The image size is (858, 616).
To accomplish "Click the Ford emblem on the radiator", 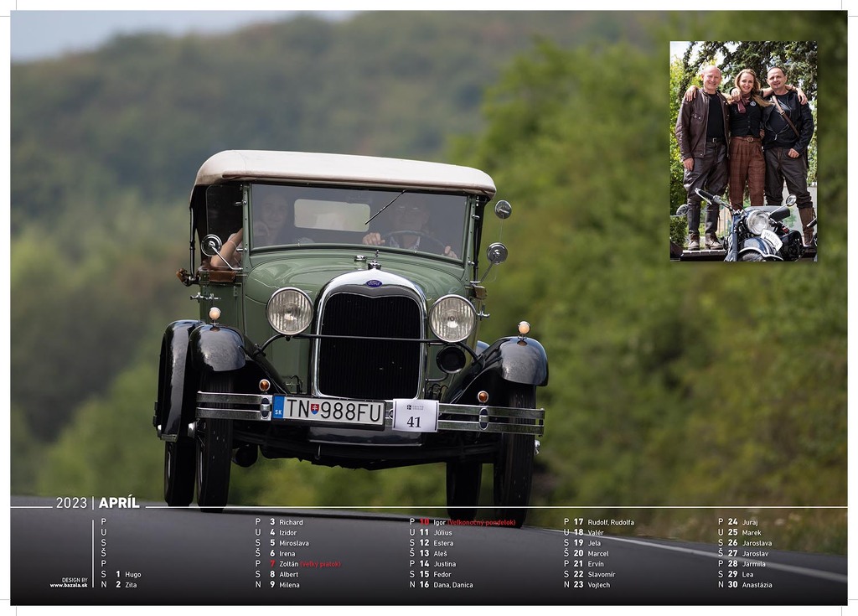I will pos(373,283).
